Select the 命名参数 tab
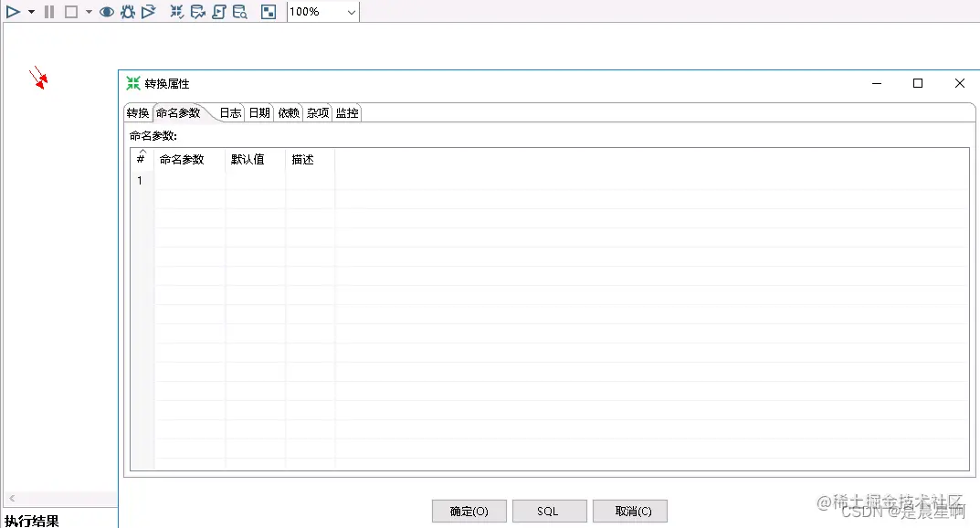The image size is (980, 528). click(x=179, y=112)
